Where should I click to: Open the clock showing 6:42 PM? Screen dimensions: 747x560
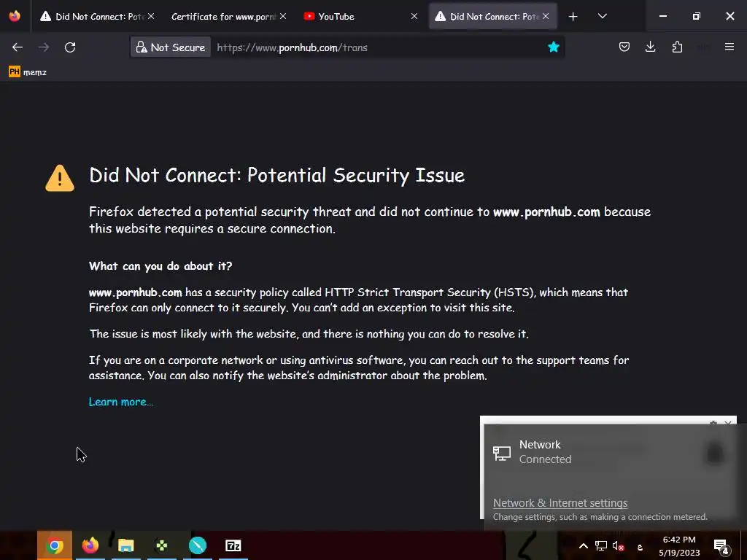coord(679,545)
